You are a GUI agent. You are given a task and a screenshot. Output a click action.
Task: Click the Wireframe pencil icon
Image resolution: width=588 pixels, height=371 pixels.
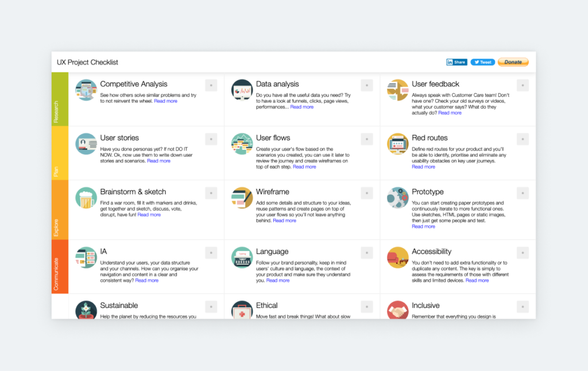(242, 198)
